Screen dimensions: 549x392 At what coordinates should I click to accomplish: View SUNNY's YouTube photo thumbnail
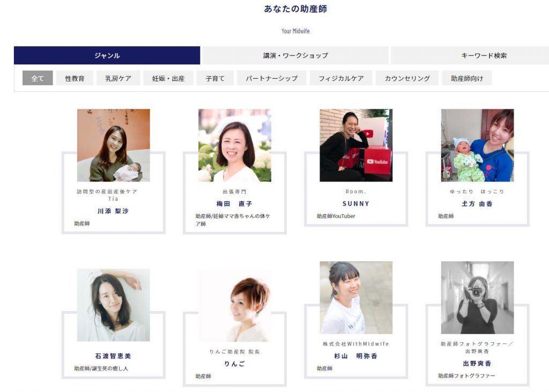tap(356, 145)
